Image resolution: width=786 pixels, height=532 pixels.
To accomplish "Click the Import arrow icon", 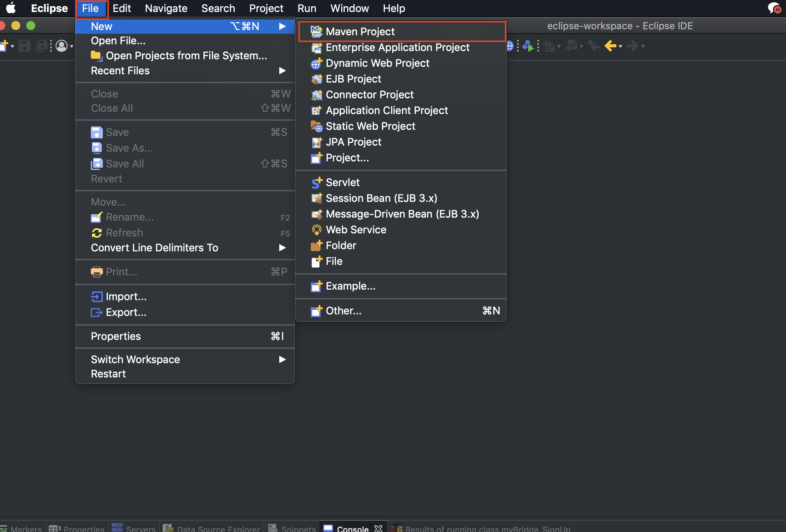I will coord(96,297).
